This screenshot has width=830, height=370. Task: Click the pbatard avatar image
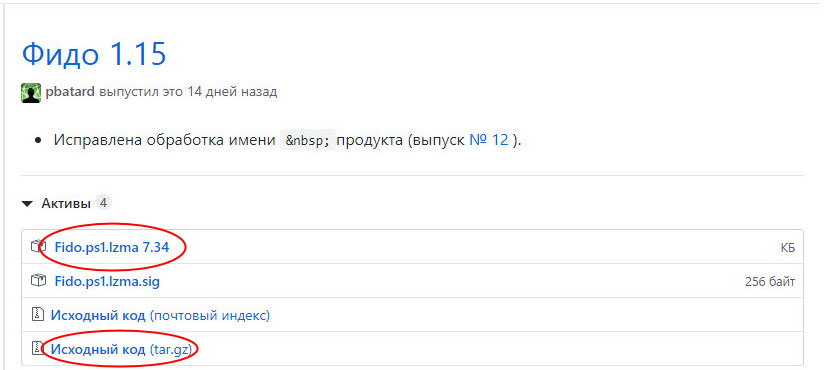31,93
